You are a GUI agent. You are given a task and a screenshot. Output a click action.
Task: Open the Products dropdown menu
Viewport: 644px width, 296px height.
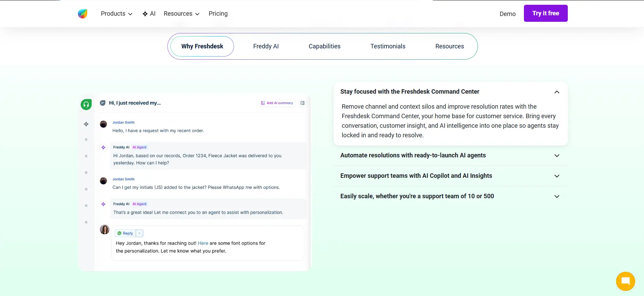coord(116,14)
